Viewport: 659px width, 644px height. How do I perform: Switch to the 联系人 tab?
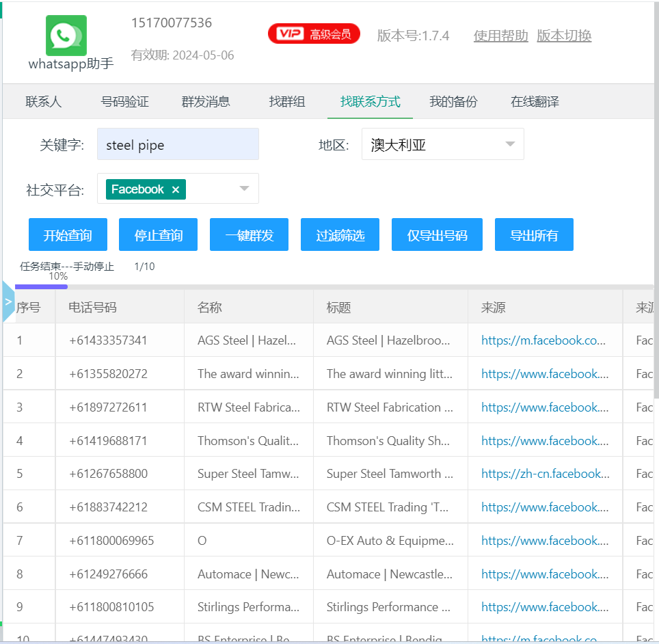click(x=44, y=102)
